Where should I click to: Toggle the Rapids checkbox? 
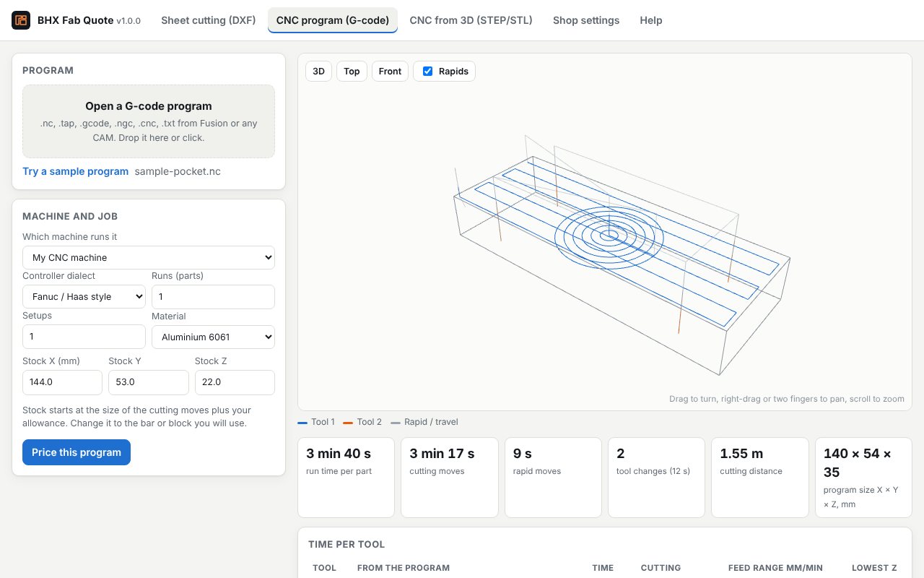click(427, 71)
